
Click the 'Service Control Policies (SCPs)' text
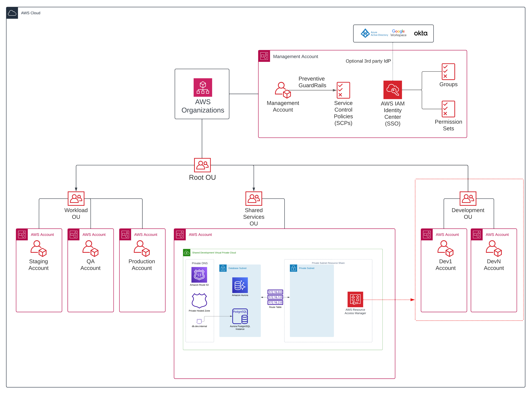pos(343,113)
